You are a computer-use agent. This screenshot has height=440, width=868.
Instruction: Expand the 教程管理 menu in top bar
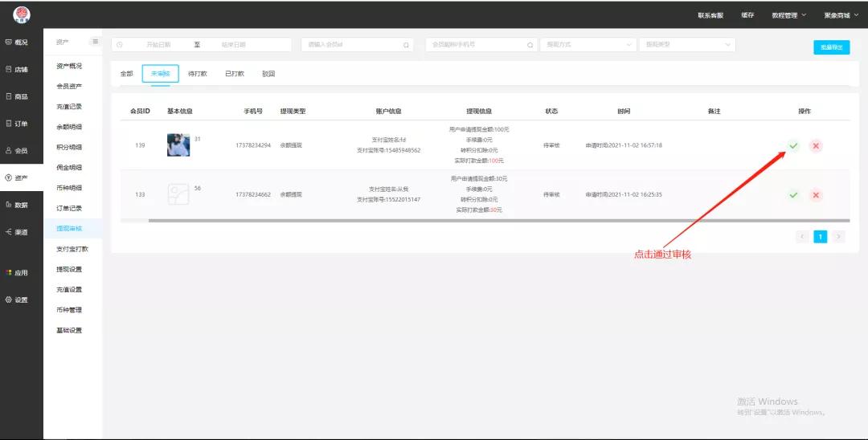[789, 15]
